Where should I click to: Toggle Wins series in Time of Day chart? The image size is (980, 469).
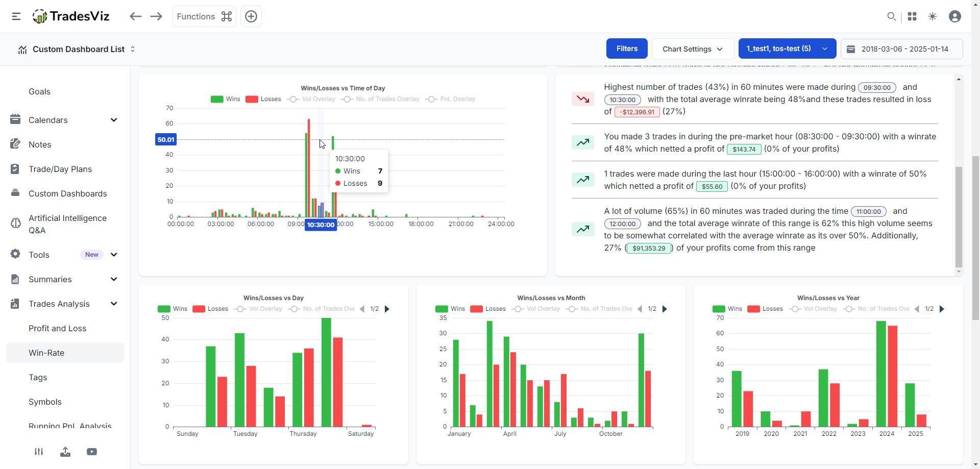click(225, 99)
